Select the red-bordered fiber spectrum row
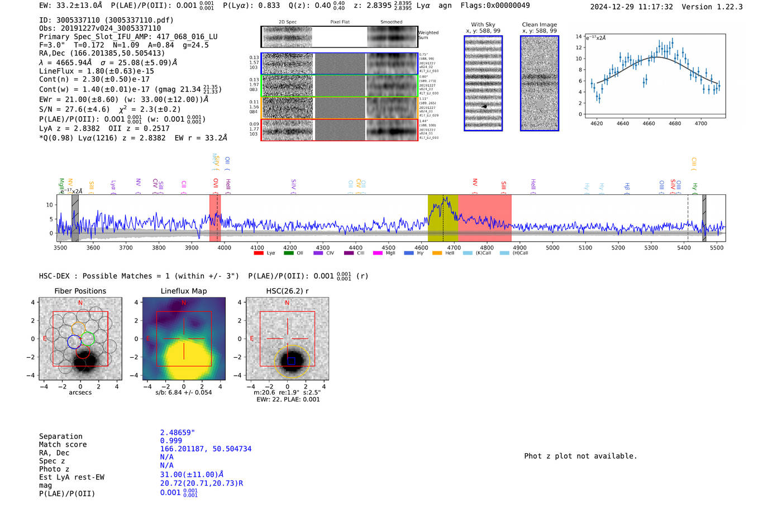The image size is (782, 532). click(x=340, y=130)
